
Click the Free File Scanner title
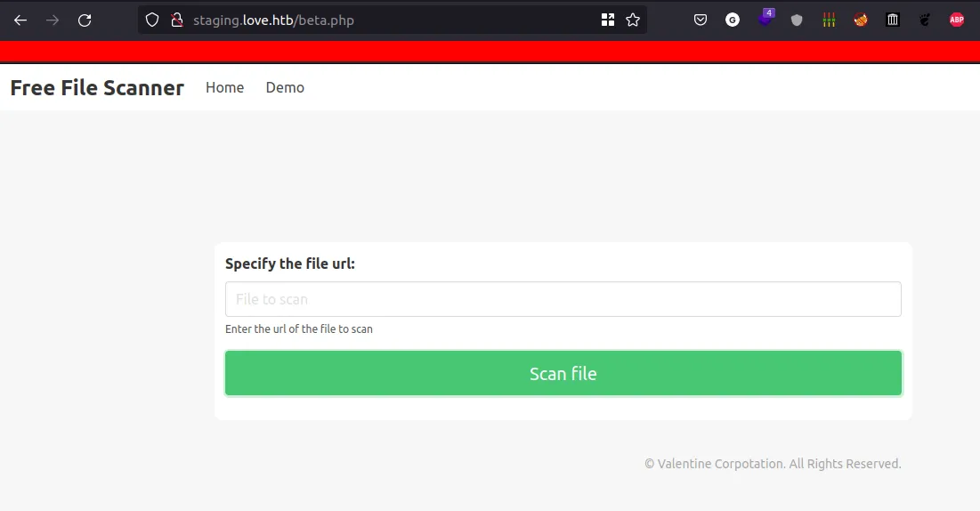point(97,87)
